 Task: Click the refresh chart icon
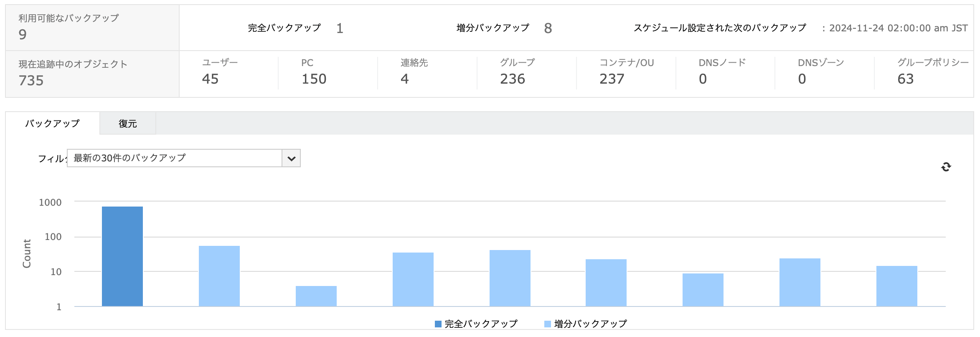coord(946,167)
